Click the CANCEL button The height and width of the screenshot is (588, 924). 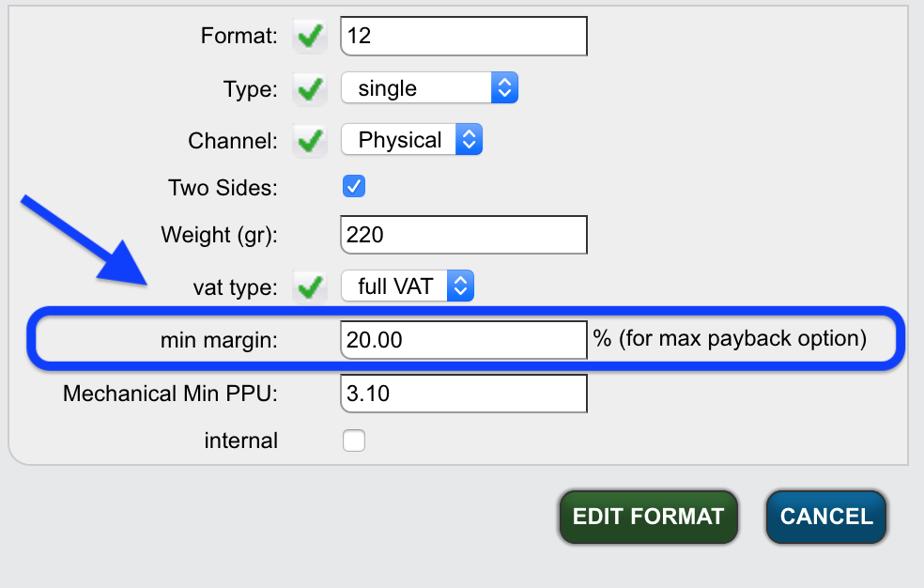tap(826, 517)
